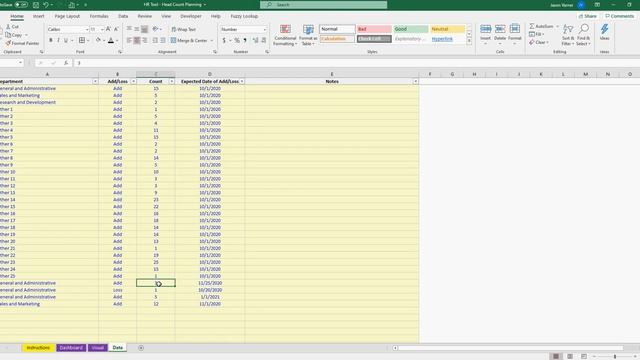Switch to Page Layout view in status bar
This screenshot has height=360, width=640.
(x=570, y=356)
